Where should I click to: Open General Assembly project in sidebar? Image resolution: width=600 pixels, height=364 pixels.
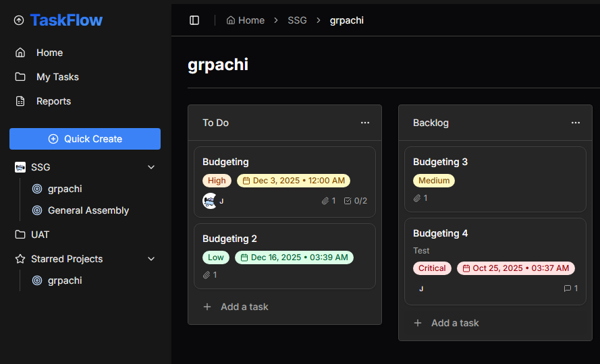88,210
